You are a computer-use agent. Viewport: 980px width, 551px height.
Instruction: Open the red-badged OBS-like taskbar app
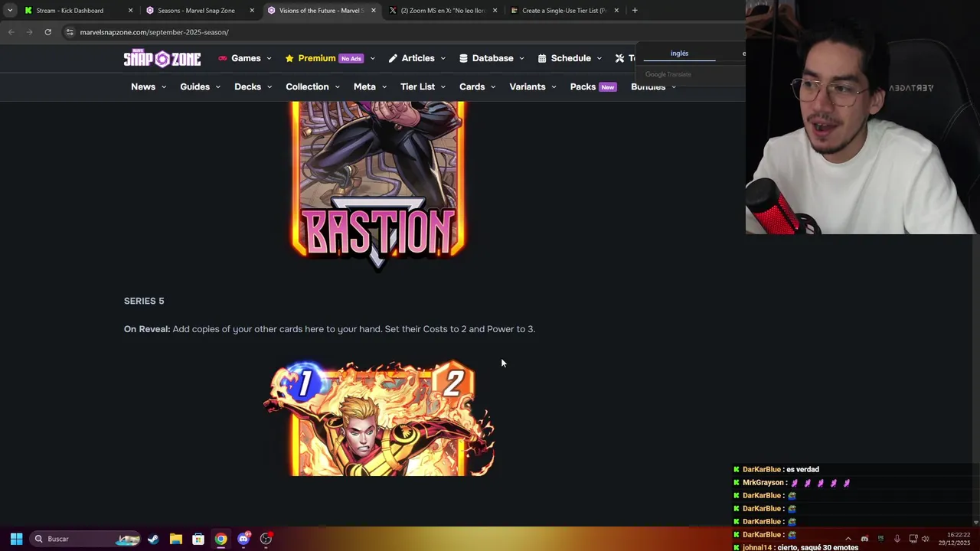266,539
